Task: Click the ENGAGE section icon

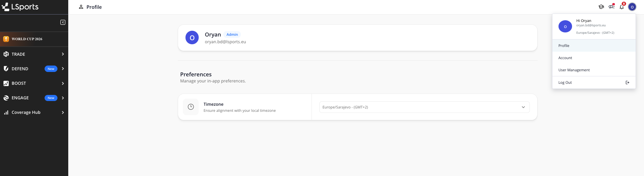Action: [x=6, y=98]
